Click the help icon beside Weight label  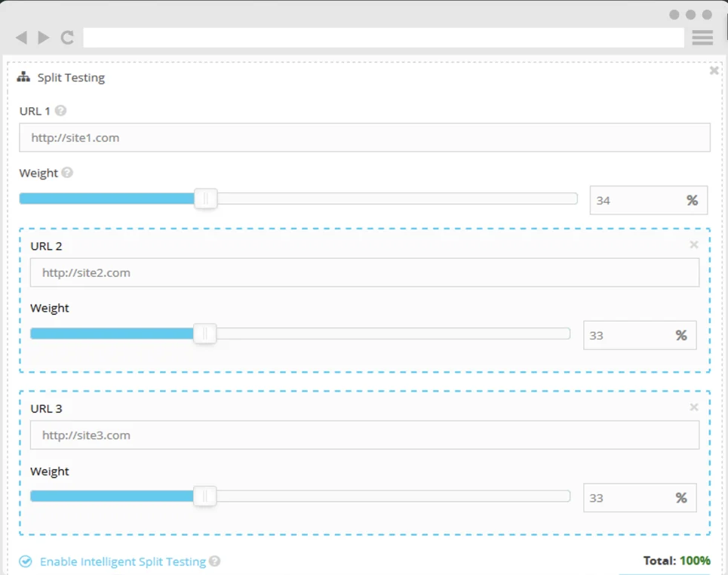pyautogui.click(x=67, y=173)
